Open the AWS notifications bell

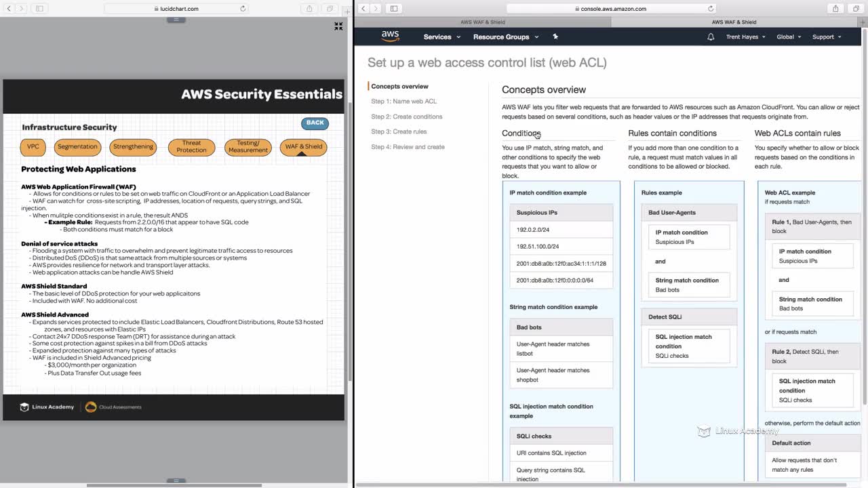pos(711,37)
